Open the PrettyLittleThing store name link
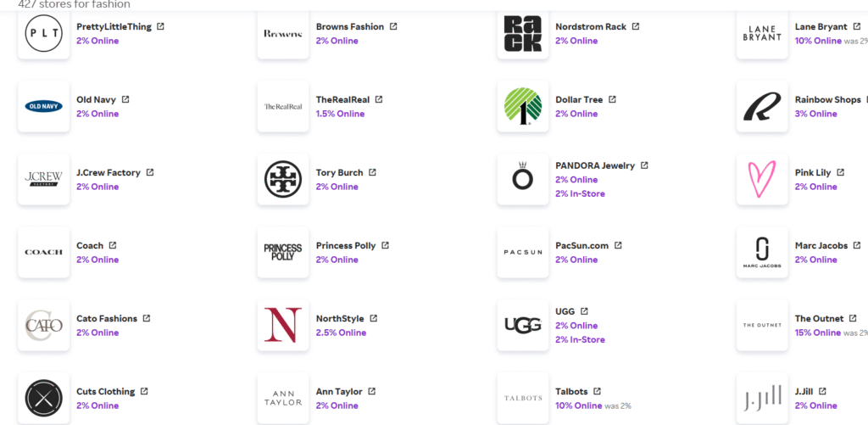Screen dimensions: 868x425 click(114, 26)
